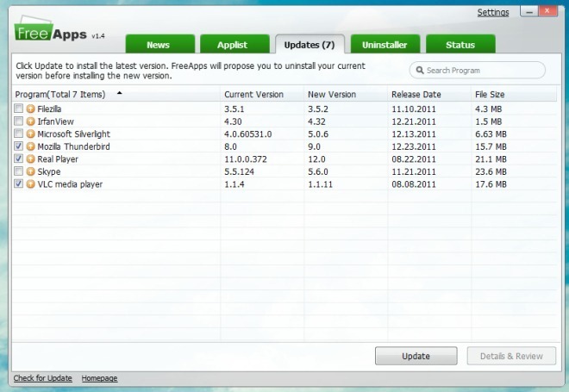Click the orange icon beside Microsoft Silverlight
Screen dimensions: 569x392
click(30, 134)
